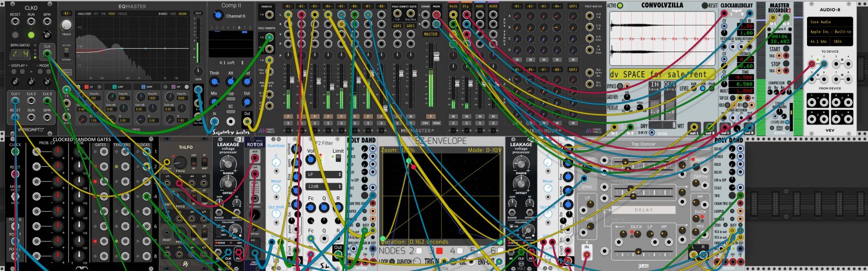Screen dimensions: 868x271
Task: Open the Audio-8 Apple Inc. device menu
Action: tap(830, 32)
